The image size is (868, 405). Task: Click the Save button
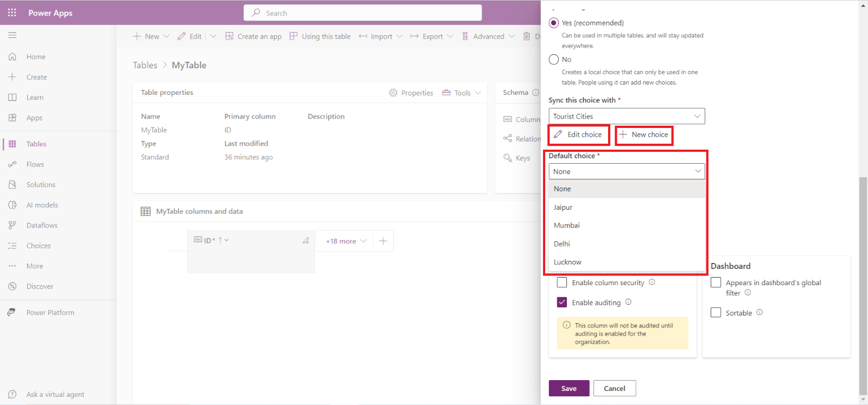coord(569,388)
